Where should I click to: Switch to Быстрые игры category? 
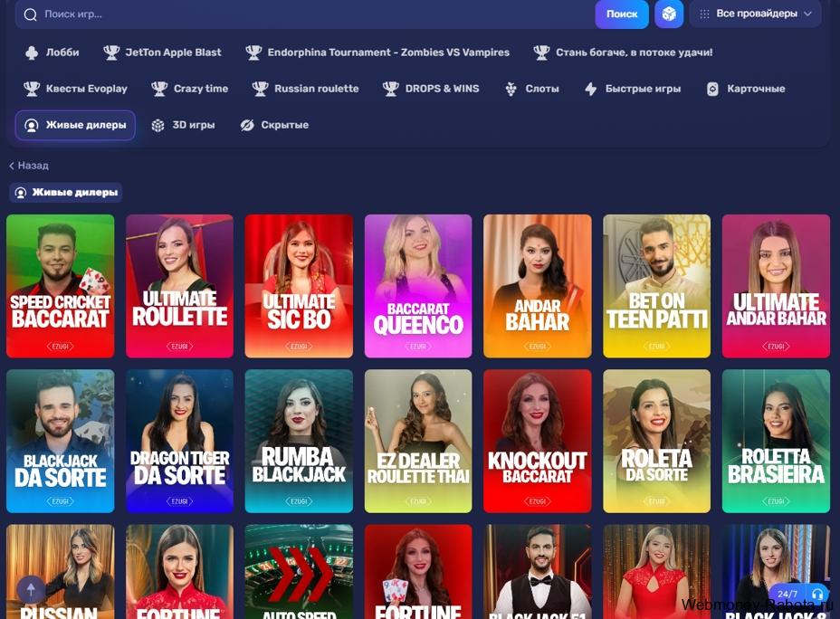pos(633,89)
